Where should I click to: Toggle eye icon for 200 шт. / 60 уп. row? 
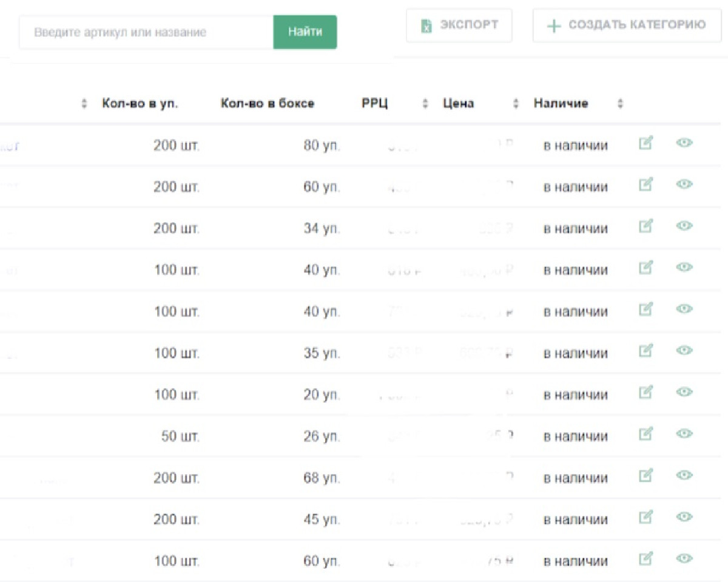tap(684, 184)
